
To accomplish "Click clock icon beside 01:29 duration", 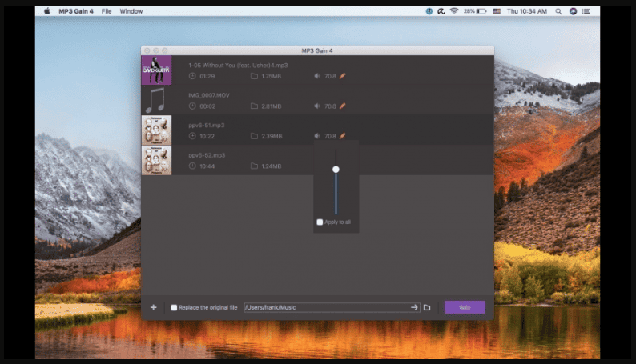I will 192,76.
